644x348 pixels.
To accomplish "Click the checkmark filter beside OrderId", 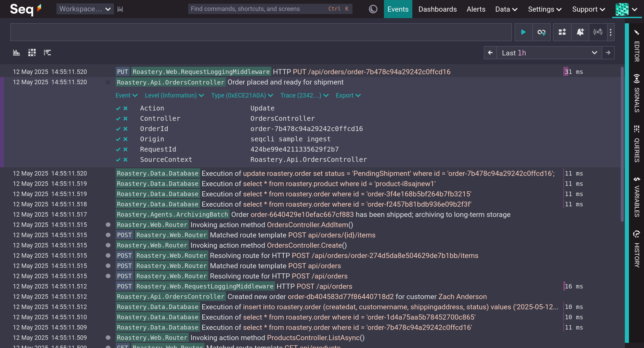I will click(x=118, y=129).
